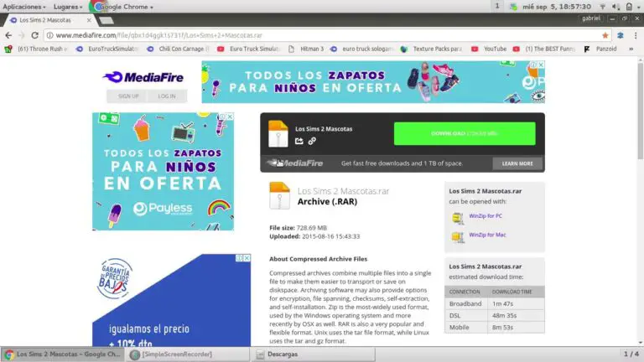644x362 pixels.
Task: Click the network wifi icon in top panel
Action: click(x=603, y=7)
